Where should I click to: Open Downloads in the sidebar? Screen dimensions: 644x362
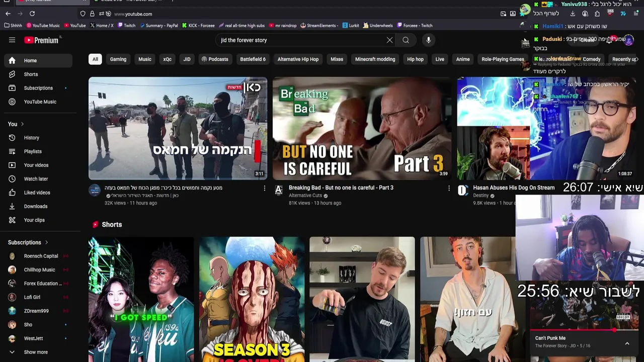click(x=38, y=206)
